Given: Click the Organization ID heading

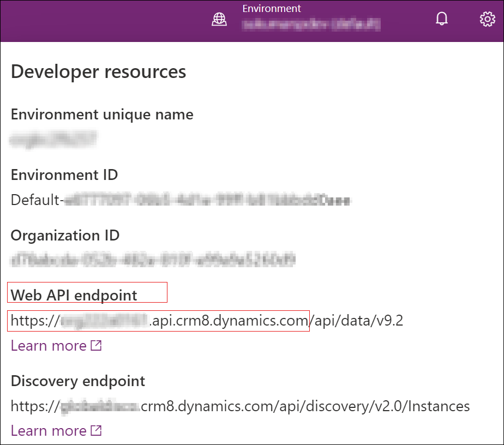Looking at the screenshot, I should tap(65, 236).
